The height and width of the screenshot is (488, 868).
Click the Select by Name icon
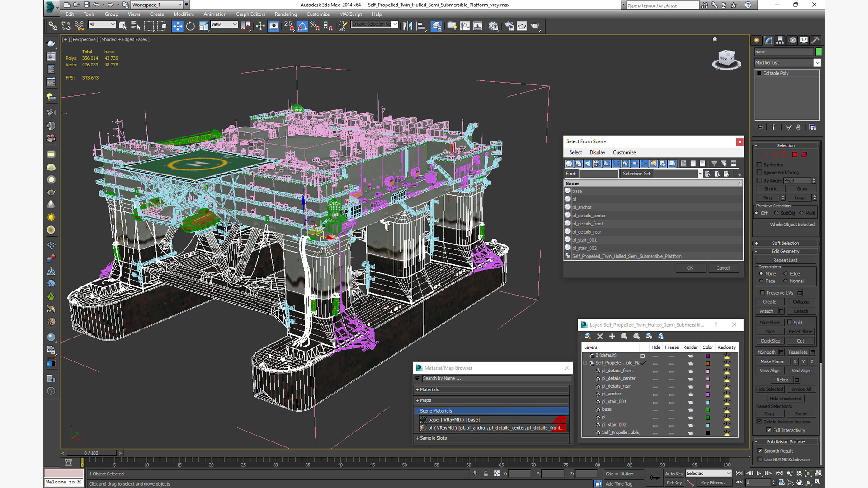(136, 26)
